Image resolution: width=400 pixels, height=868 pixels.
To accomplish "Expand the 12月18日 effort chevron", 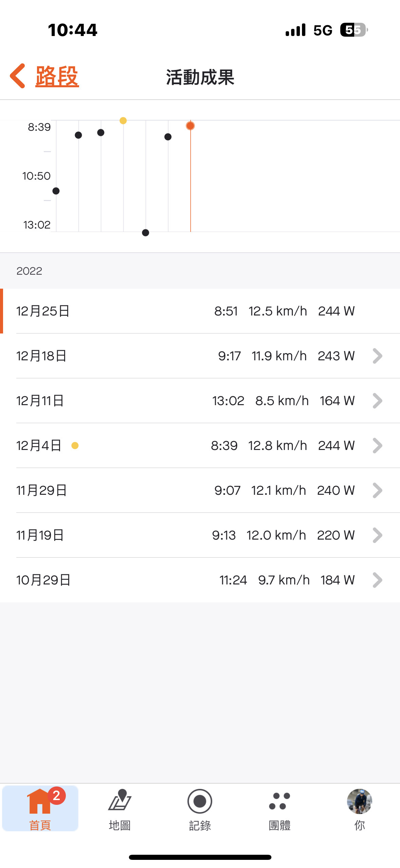I will [377, 356].
